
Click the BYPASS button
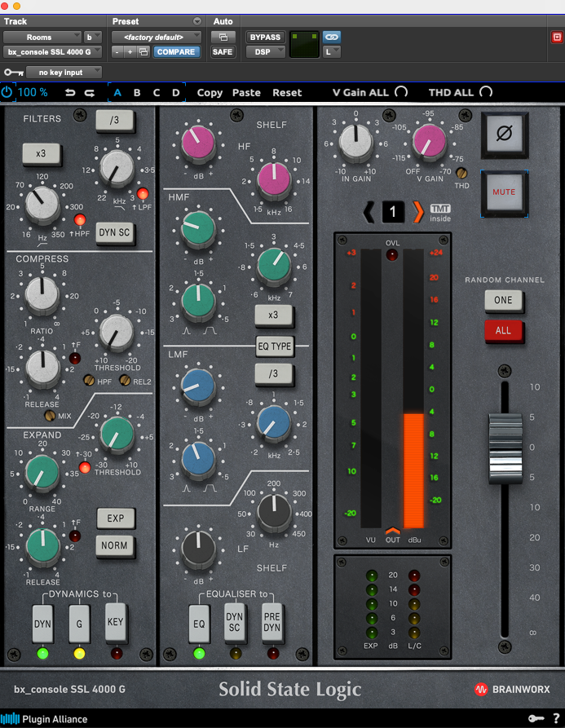pyautogui.click(x=265, y=38)
